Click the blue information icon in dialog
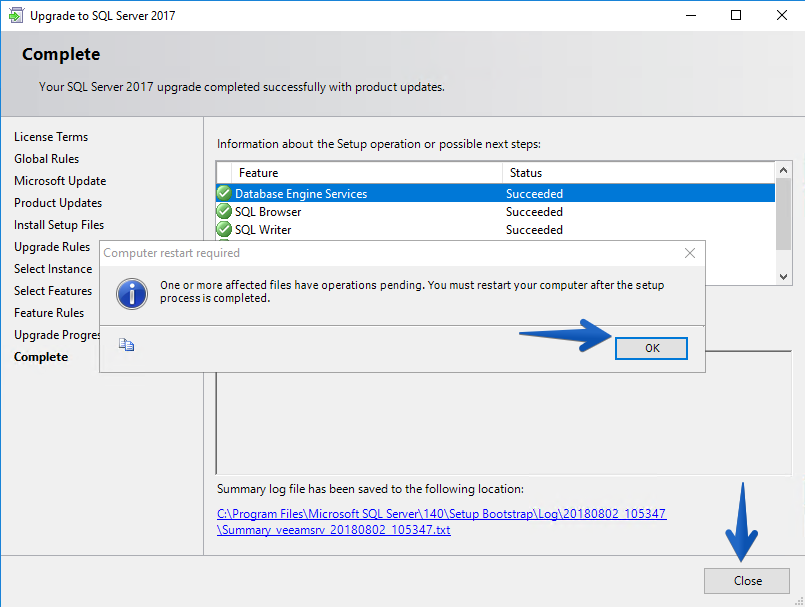 point(132,294)
